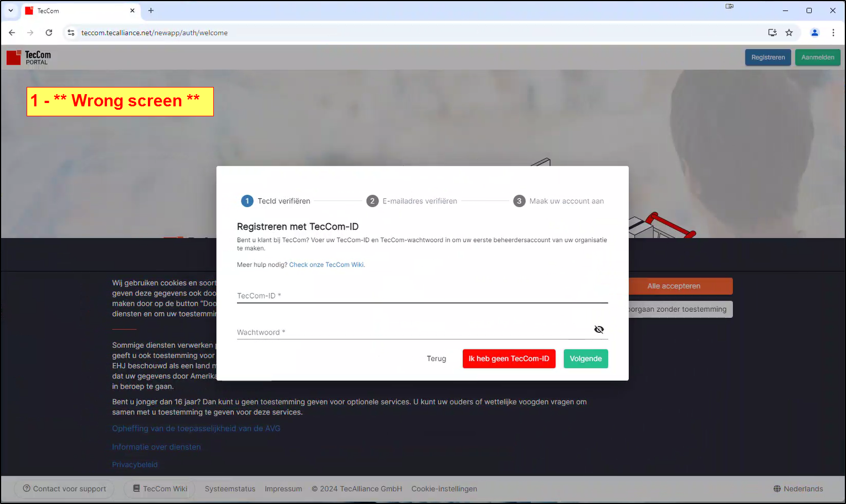The width and height of the screenshot is (846, 504).
Task: Open Opheffing van de toepasselijkheid van de AVG
Action: coord(196,429)
